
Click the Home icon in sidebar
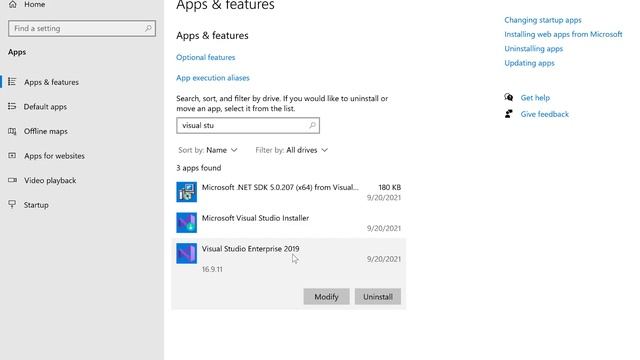click(13, 4)
